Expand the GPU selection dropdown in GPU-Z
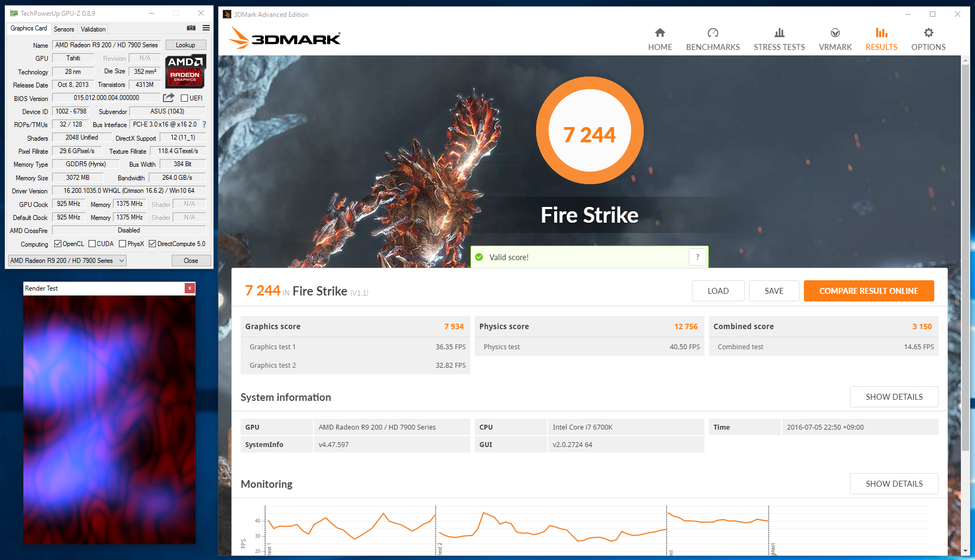Viewport: 975px width, 560px height. 67,261
